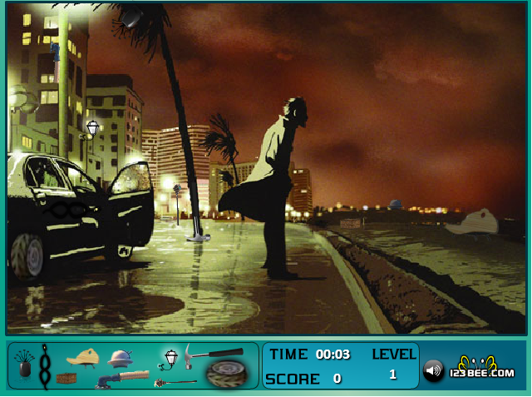Image resolution: width=532 pixels, height=397 pixels.
Task: Click the hammer standing on the wet road
Action: coord(197,212)
